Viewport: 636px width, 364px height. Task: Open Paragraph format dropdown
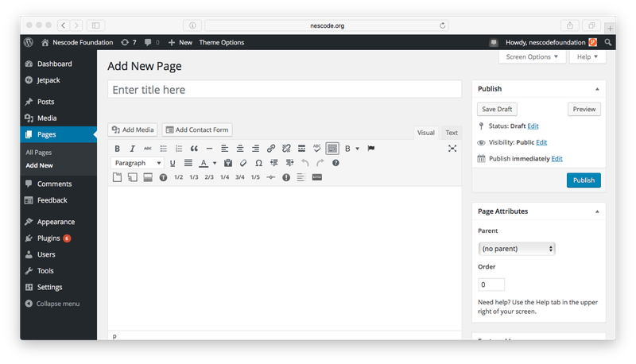[138, 163]
